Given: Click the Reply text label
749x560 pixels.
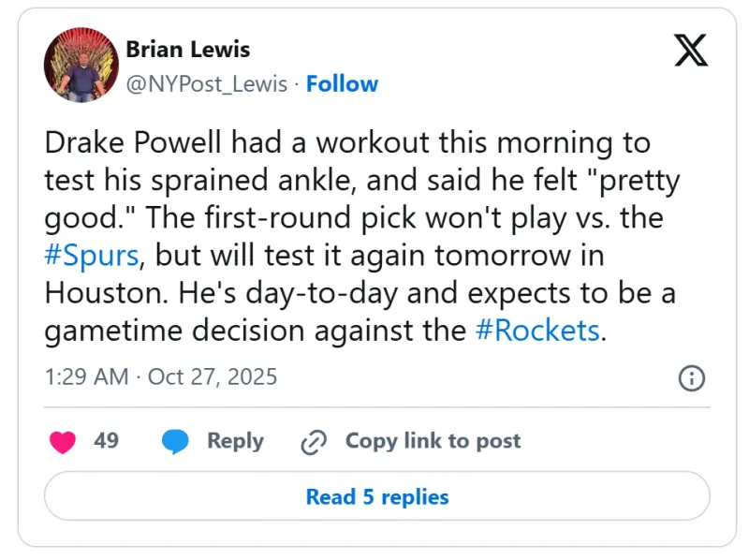Looking at the screenshot, I should tap(235, 441).
